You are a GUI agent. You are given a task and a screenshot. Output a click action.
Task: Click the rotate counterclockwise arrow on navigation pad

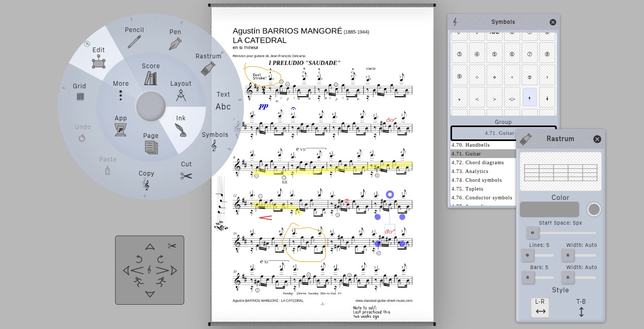point(139,259)
